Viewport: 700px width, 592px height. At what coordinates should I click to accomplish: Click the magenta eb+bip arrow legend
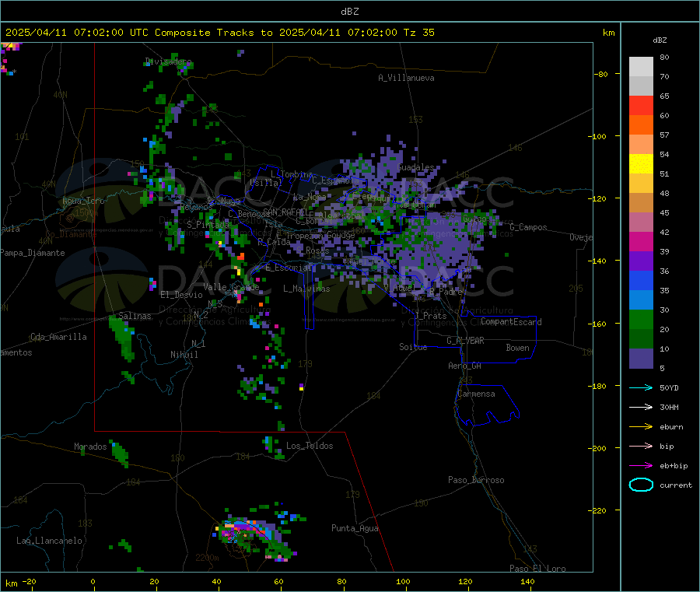click(x=641, y=465)
